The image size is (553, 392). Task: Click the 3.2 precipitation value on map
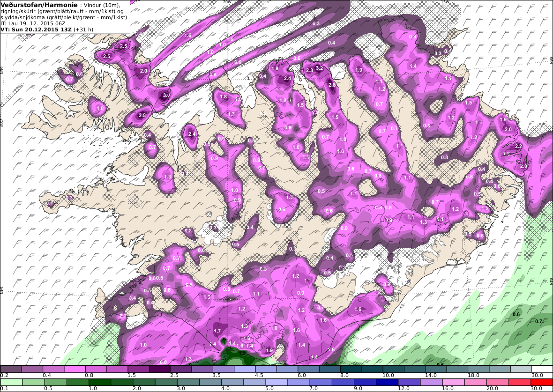coord(319,68)
